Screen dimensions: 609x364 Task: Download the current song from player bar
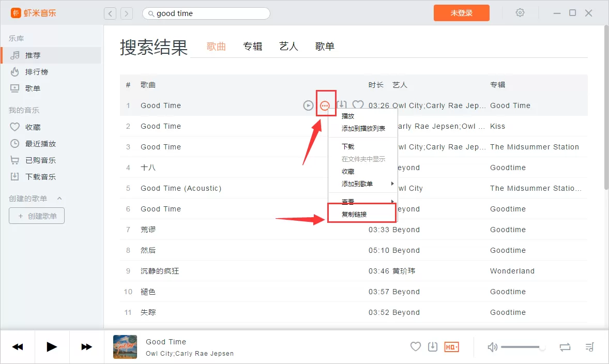pos(433,346)
